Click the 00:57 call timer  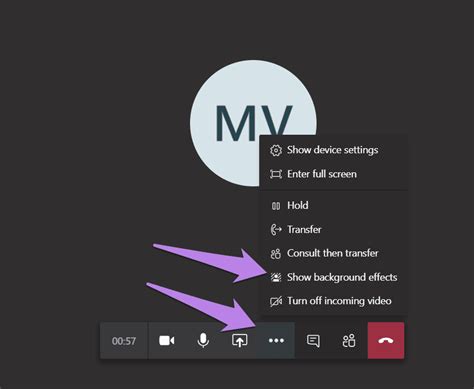(x=124, y=341)
